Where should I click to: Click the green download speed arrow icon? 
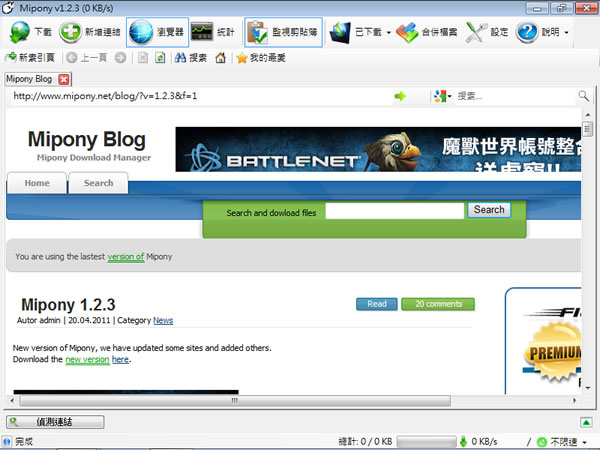[463, 442]
